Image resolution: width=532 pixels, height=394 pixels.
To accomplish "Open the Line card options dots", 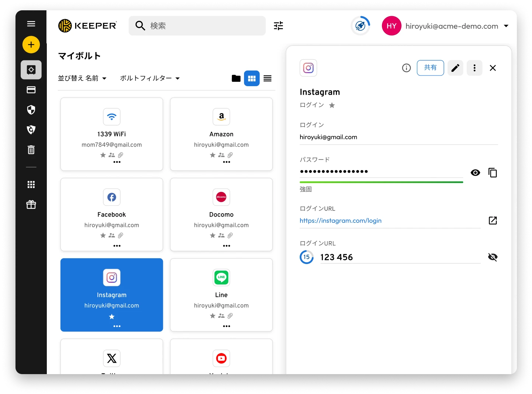I will coord(226,326).
